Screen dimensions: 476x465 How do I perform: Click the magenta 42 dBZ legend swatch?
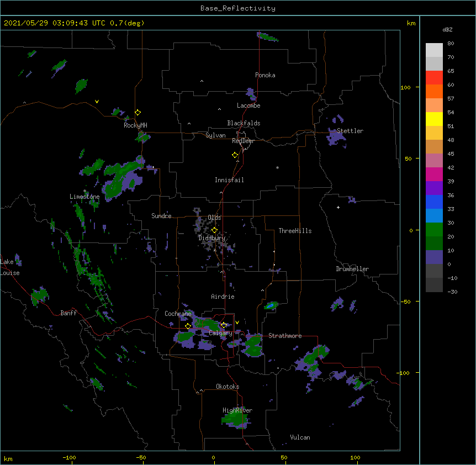(434, 174)
